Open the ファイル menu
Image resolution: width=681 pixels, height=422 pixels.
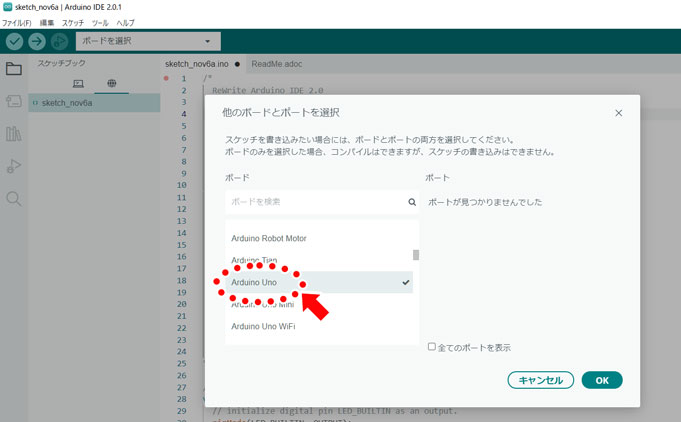tap(17, 23)
